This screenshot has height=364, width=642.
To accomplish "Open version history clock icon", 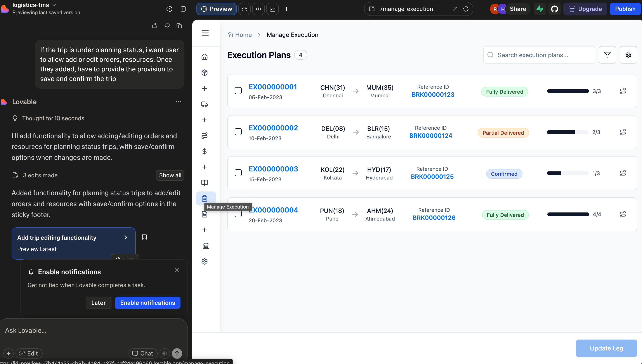I will (x=169, y=9).
